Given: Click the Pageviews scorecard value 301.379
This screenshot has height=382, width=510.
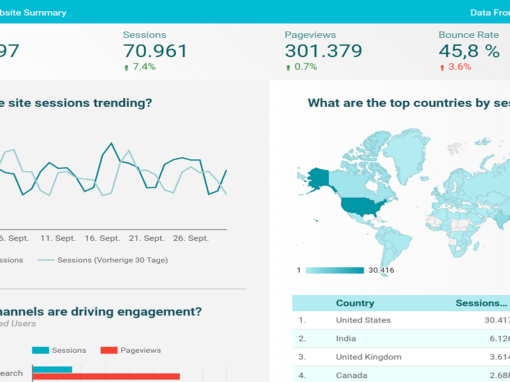Looking at the screenshot, I should (x=323, y=51).
